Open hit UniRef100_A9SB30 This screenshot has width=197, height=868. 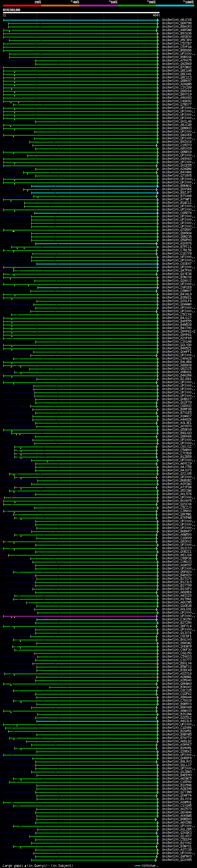coord(176,37)
